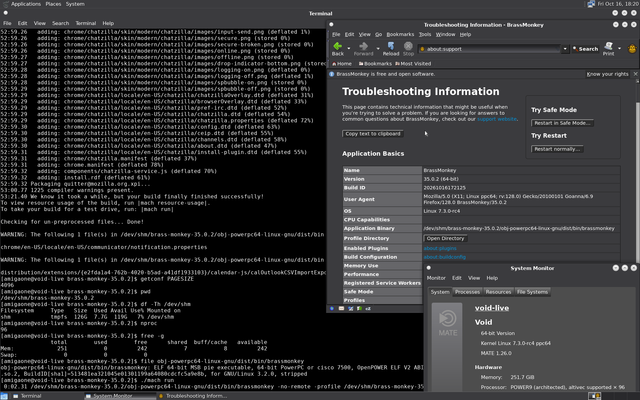Open the System menu in top panel
The width and height of the screenshot is (640, 400).
(x=75, y=4)
